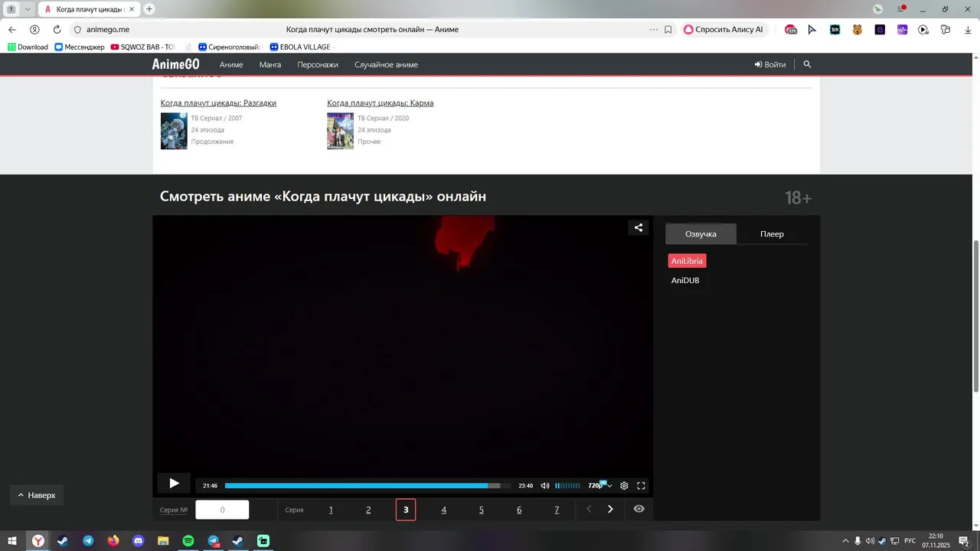
Task: Adjust the player volume slider
Action: (567, 486)
